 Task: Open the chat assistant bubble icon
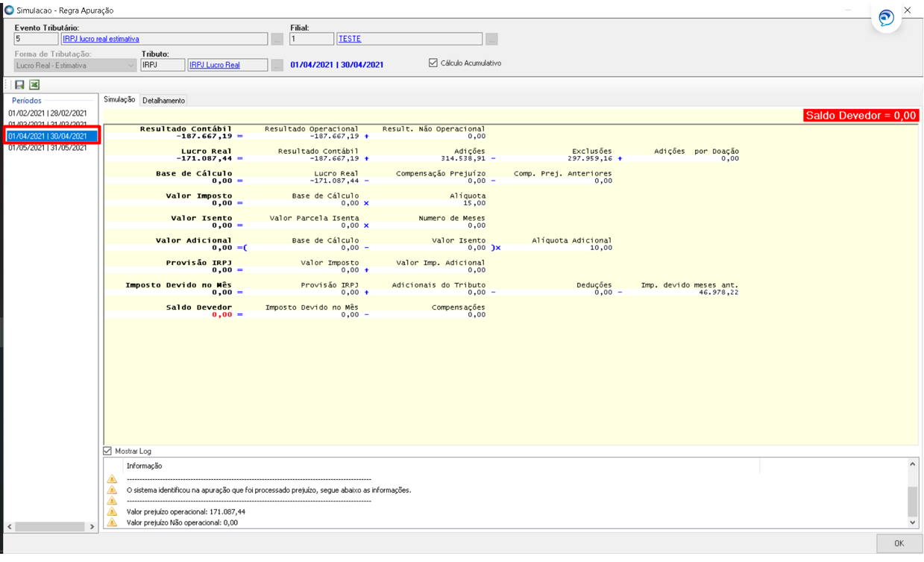886,18
